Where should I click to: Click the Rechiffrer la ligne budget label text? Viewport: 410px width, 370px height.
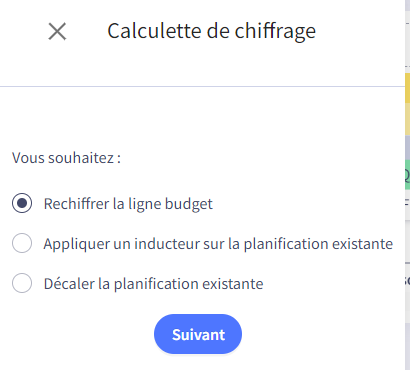[128, 204]
